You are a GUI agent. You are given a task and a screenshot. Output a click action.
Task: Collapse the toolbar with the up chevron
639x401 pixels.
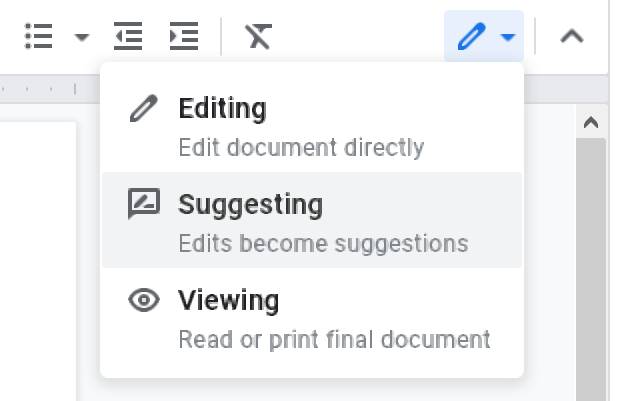[x=571, y=37]
